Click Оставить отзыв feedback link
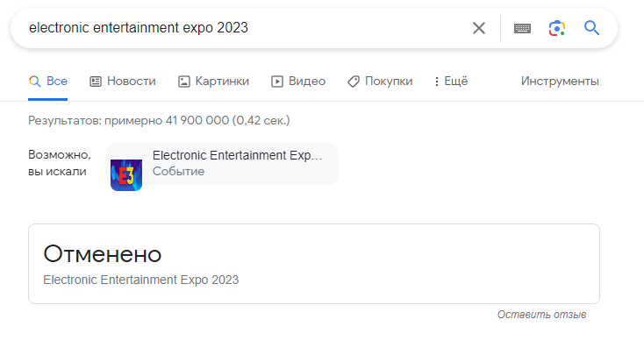The image size is (644, 362). coord(541,315)
